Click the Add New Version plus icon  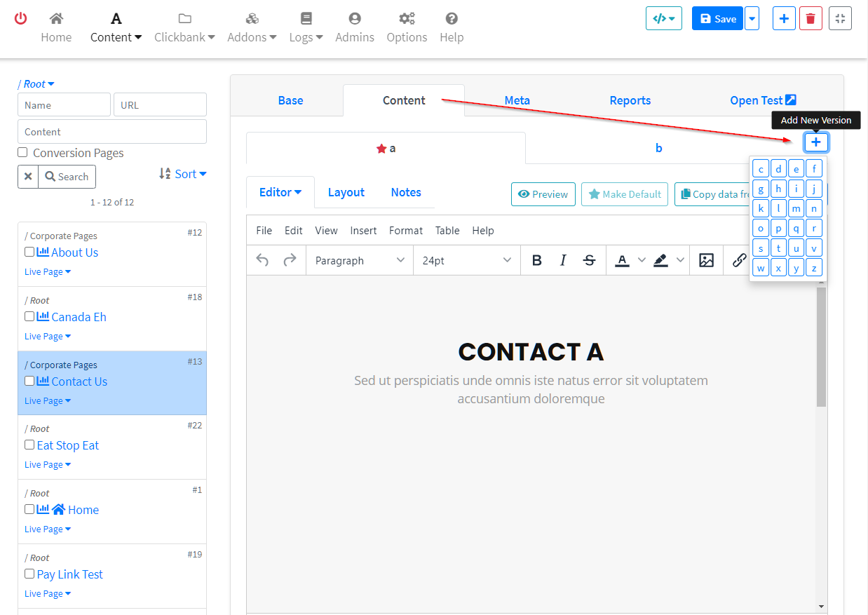pyautogui.click(x=816, y=142)
